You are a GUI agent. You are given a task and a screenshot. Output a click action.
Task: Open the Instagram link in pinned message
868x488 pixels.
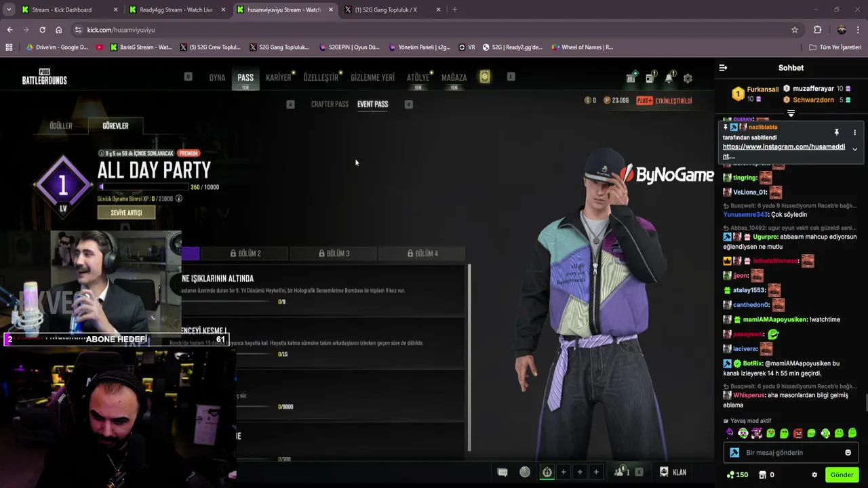tap(784, 151)
